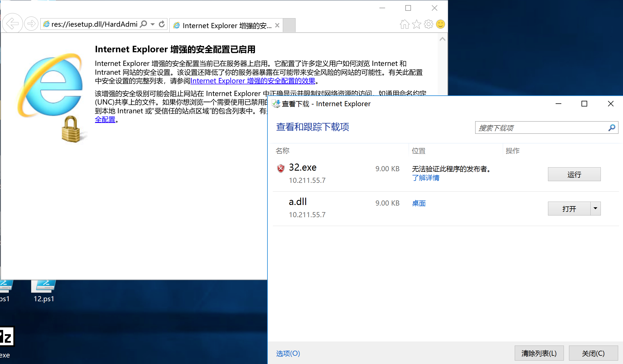
Task: Expand the address bar history dropdown
Action: pos(153,24)
